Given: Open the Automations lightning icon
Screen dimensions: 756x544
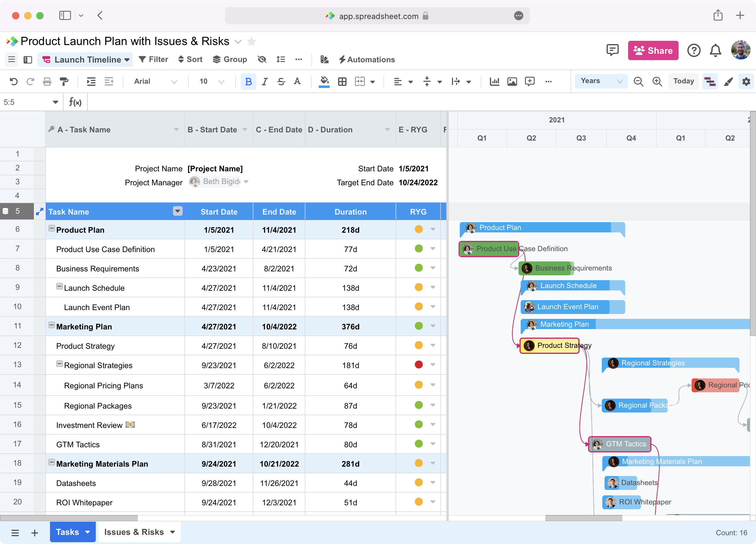Looking at the screenshot, I should pos(342,60).
